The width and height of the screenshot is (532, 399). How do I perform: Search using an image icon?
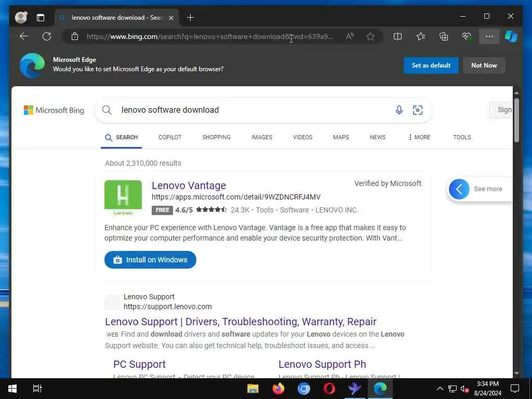coord(417,110)
